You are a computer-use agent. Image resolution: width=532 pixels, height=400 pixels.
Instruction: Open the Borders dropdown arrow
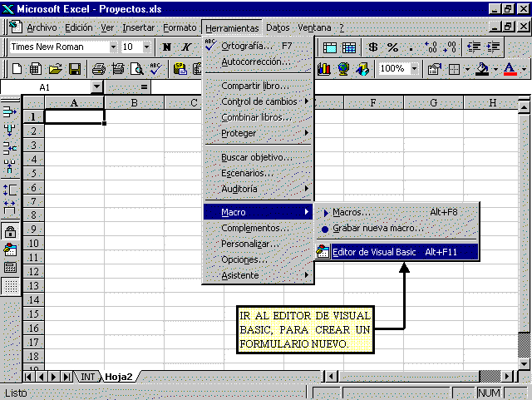click(467, 70)
